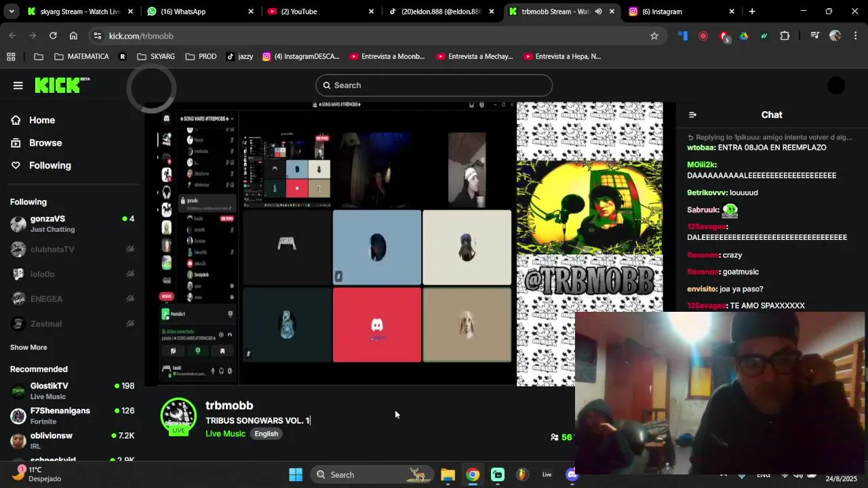The width and height of the screenshot is (868, 488).
Task: Open the jazzy TikTok bookmark
Action: [239, 57]
